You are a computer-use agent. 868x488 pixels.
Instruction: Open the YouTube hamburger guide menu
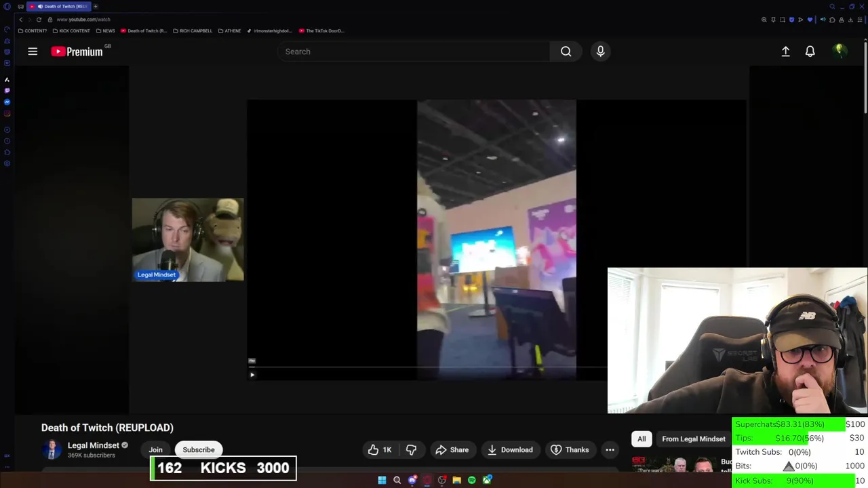[33, 52]
